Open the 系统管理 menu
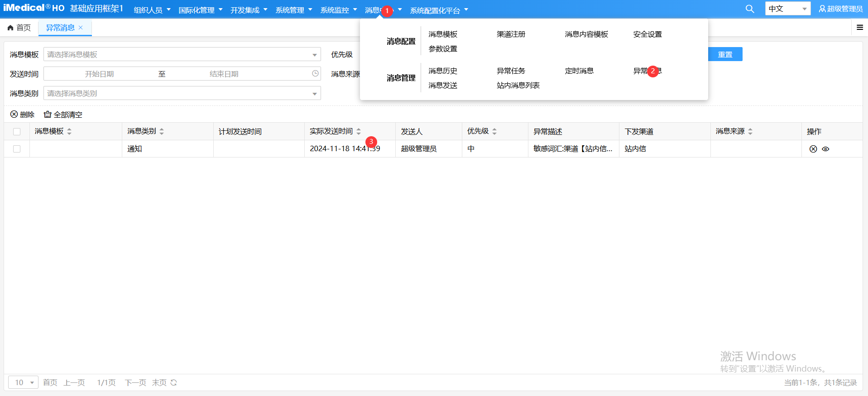This screenshot has width=868, height=396. pyautogui.click(x=293, y=10)
